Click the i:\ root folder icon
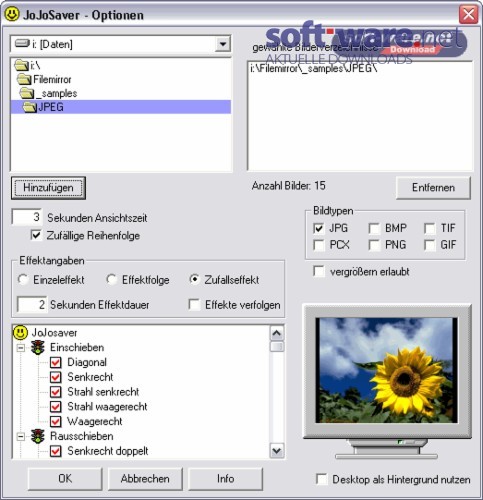483x500 pixels. pyautogui.click(x=22, y=65)
